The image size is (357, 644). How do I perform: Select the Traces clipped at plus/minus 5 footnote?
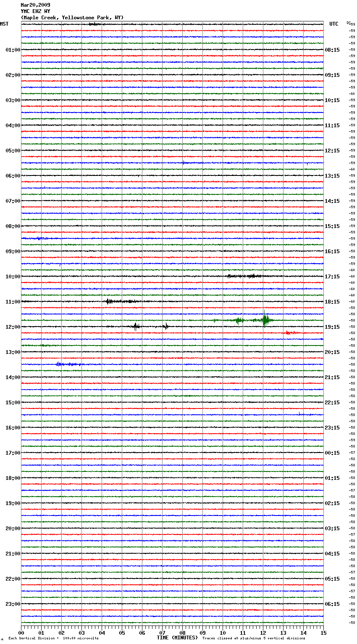(x=254, y=639)
